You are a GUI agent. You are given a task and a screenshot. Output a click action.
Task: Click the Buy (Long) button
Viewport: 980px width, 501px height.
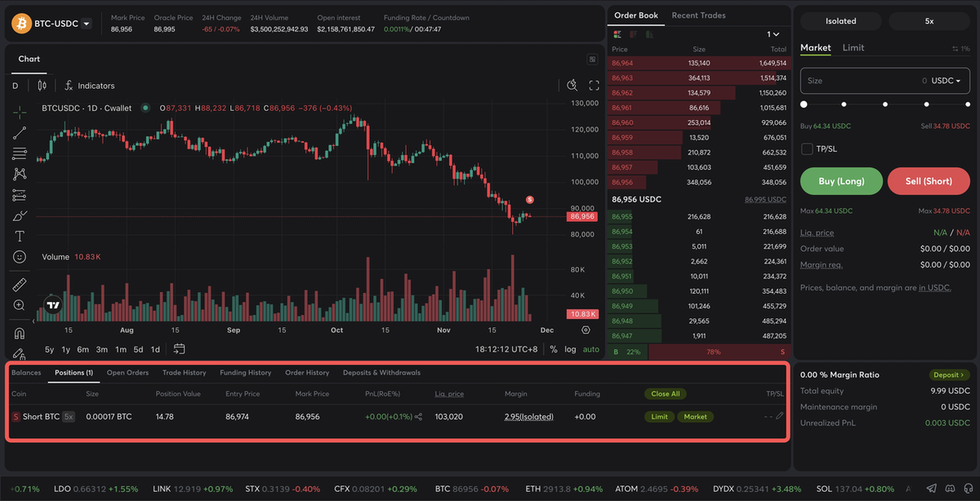841,181
